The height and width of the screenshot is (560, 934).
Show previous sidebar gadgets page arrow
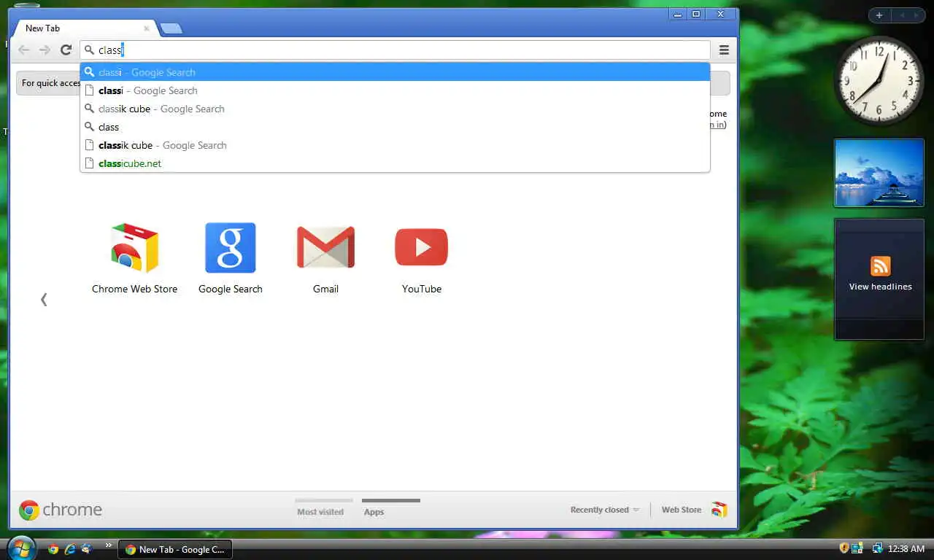tap(902, 15)
